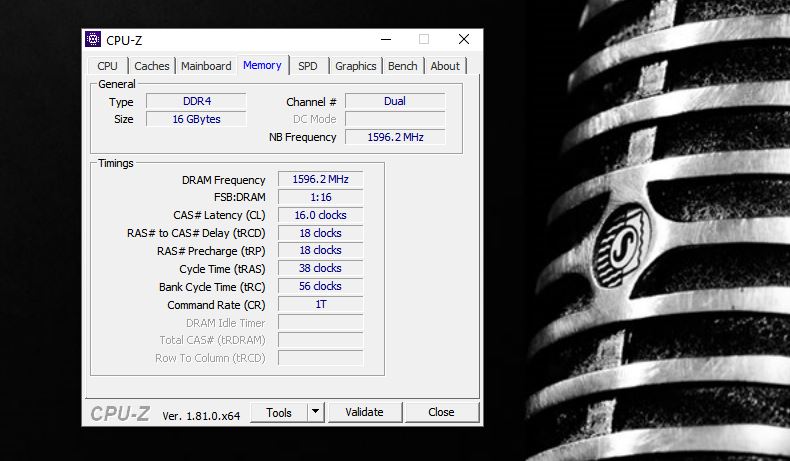Close CPU-Z with the title bar X
The height and width of the screenshot is (461, 790).
[464, 39]
